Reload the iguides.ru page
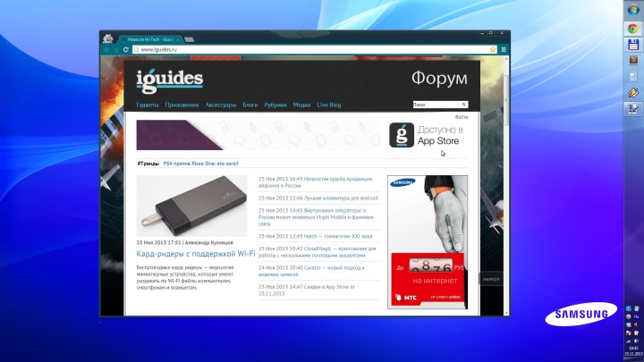This screenshot has height=362, width=644. [x=126, y=49]
